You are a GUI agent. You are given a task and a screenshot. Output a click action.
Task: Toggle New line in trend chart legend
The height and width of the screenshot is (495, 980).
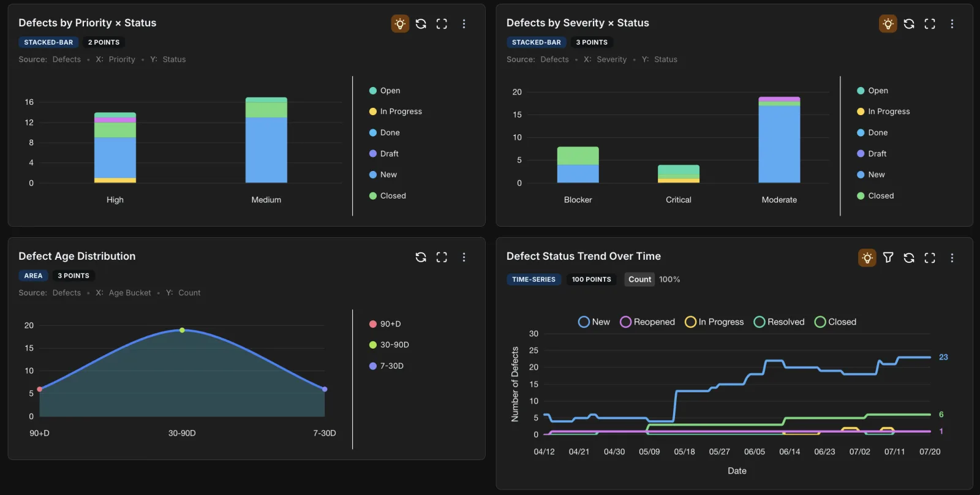point(594,322)
